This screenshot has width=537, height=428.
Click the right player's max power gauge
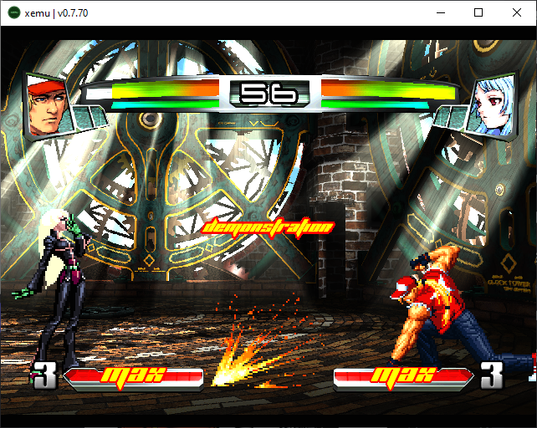click(x=403, y=378)
